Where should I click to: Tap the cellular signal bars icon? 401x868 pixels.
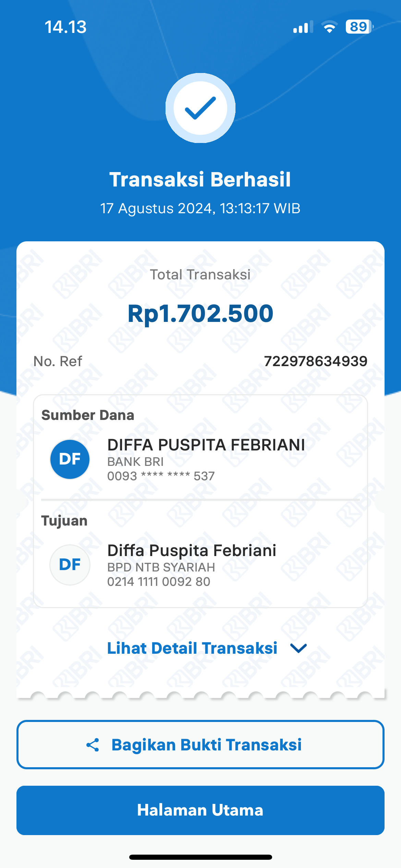tap(303, 27)
